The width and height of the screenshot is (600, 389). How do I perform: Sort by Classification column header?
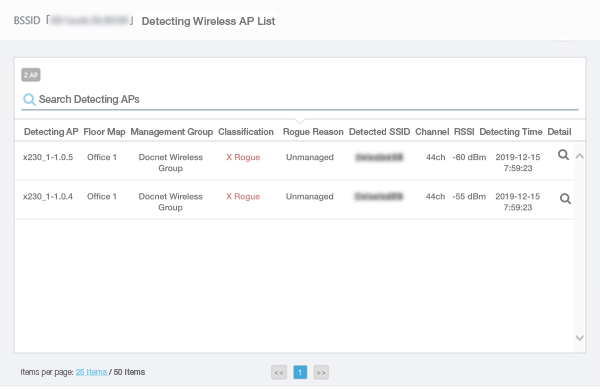click(246, 132)
